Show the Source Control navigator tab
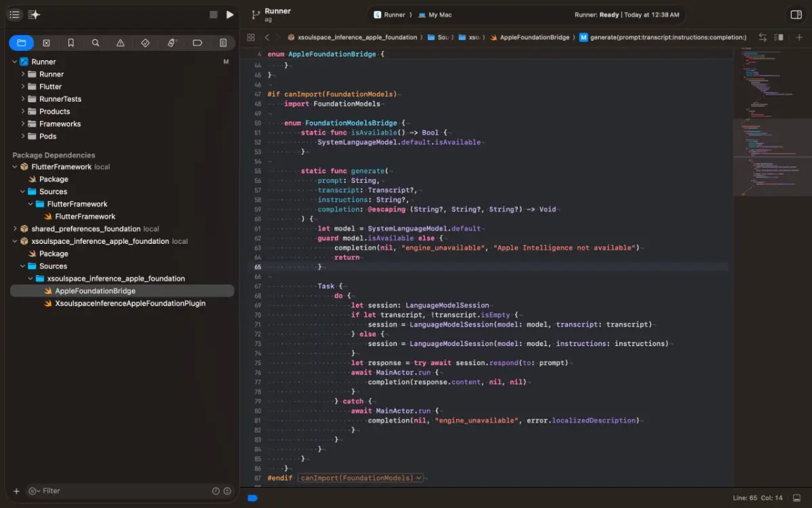Image resolution: width=812 pixels, height=508 pixels. tap(46, 43)
